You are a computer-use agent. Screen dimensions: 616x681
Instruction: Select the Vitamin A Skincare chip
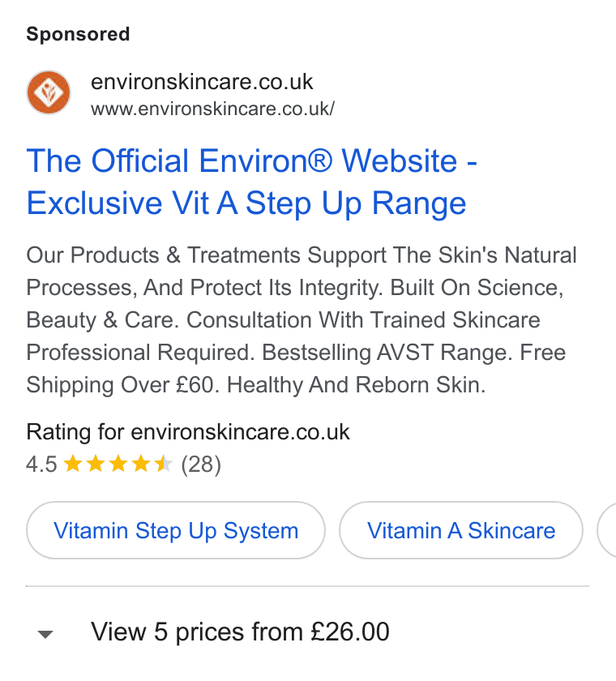coord(461,530)
